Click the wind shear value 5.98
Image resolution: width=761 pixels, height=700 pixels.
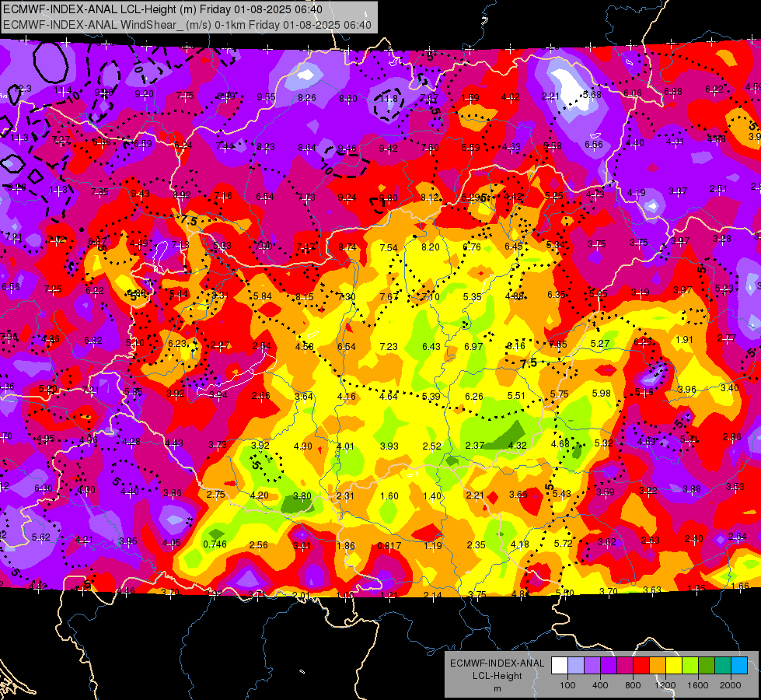point(602,393)
